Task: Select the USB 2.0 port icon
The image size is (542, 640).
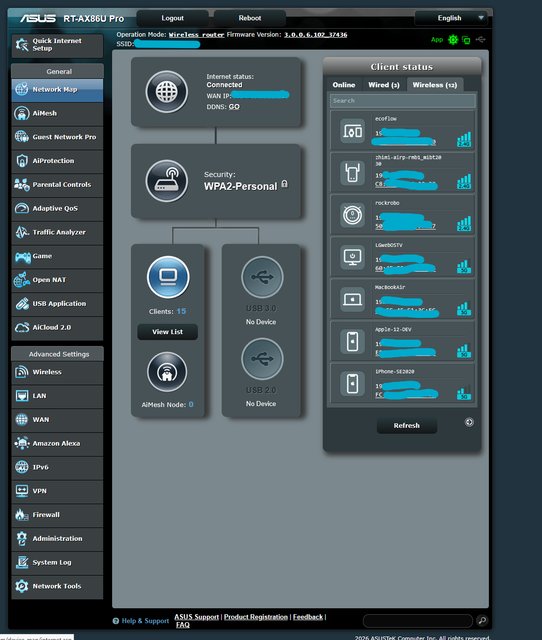Action: pyautogui.click(x=262, y=359)
